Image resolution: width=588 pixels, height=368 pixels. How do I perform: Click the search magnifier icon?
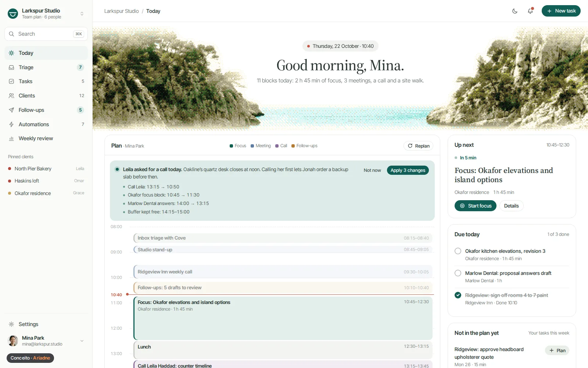(x=11, y=34)
